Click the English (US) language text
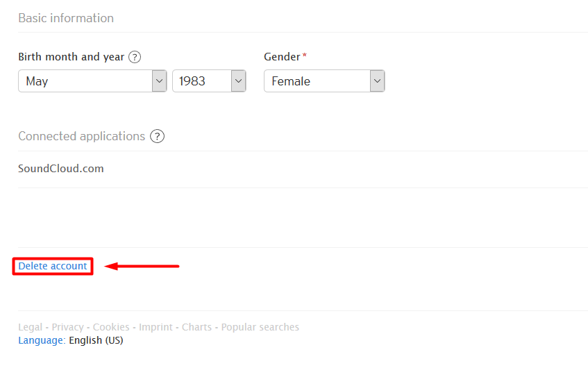588x368 pixels. [x=96, y=340]
